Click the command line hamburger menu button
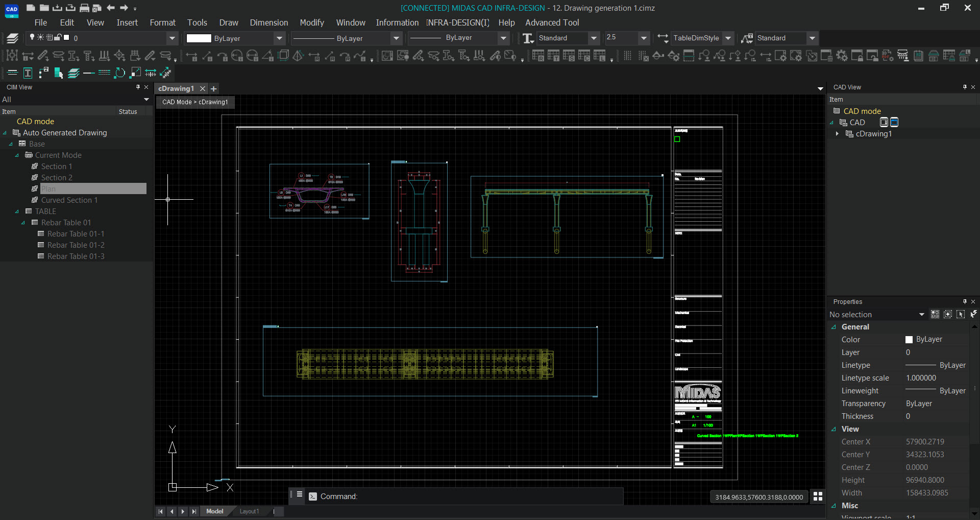980x520 pixels. pyautogui.click(x=300, y=494)
